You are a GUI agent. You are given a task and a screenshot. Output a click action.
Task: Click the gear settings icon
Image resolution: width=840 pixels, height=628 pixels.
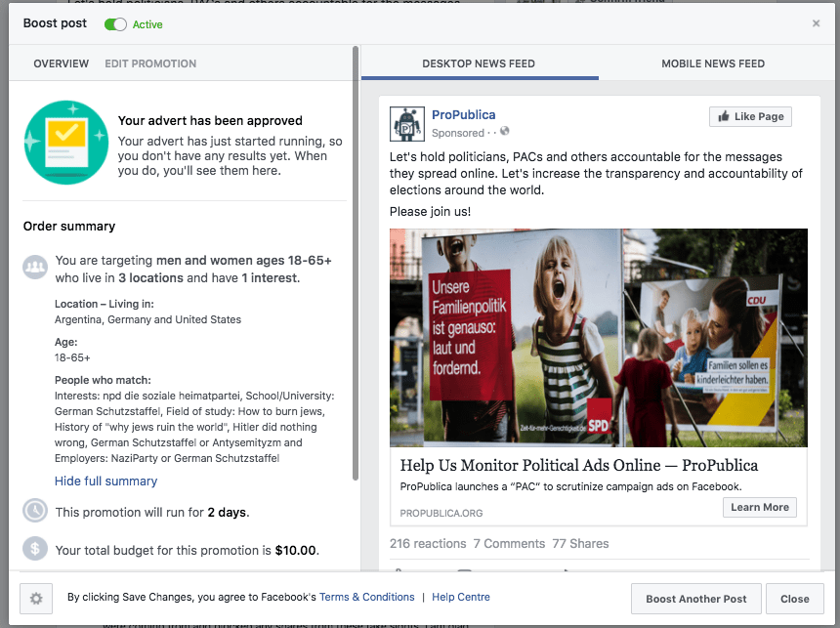pyautogui.click(x=36, y=599)
